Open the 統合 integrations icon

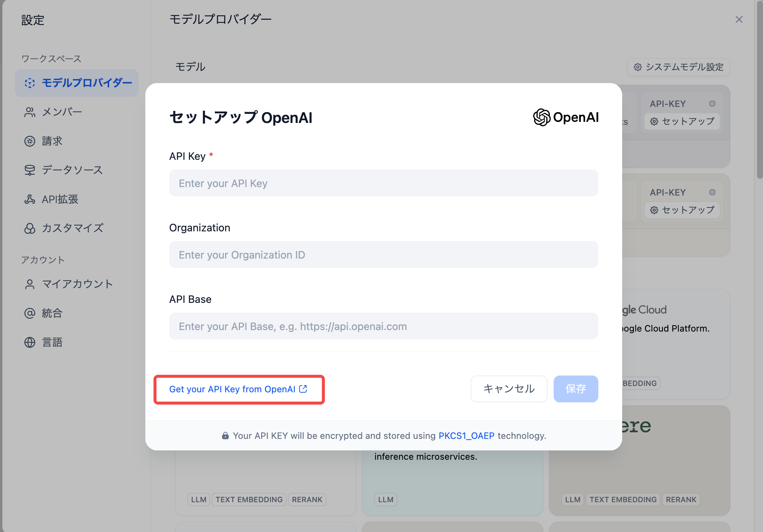pos(30,313)
